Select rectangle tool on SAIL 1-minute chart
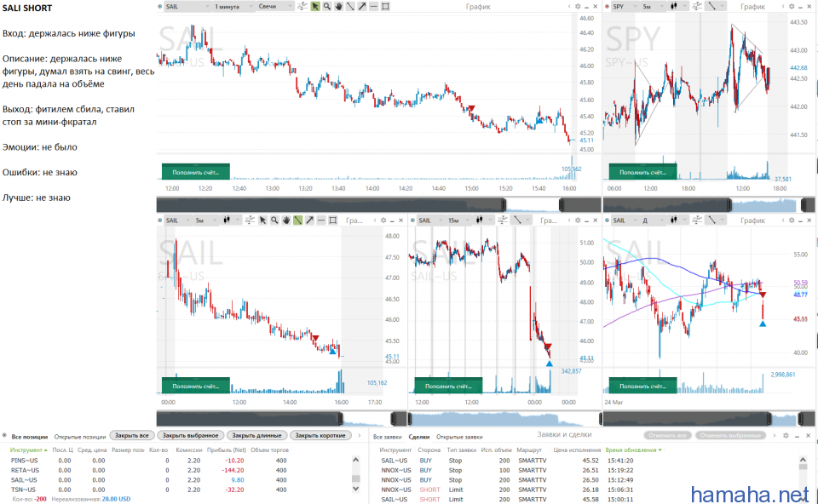Viewport: 818px width, 504px height. tap(385, 6)
